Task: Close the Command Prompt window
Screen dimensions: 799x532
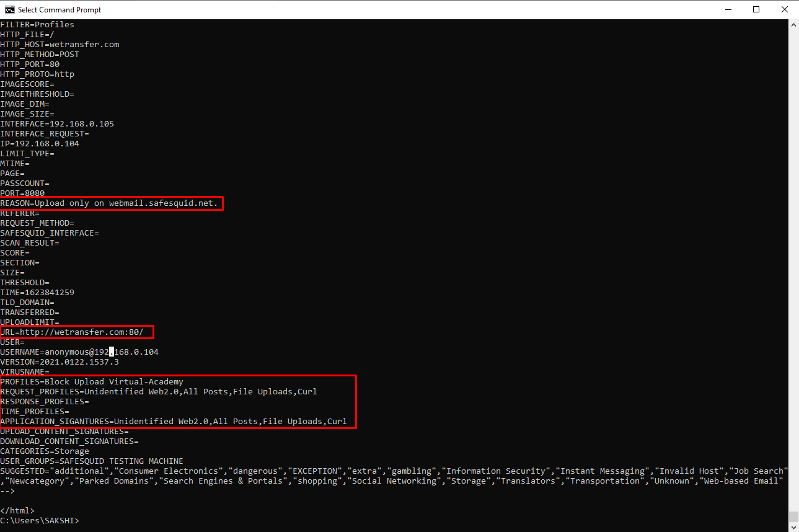Action: pos(785,9)
